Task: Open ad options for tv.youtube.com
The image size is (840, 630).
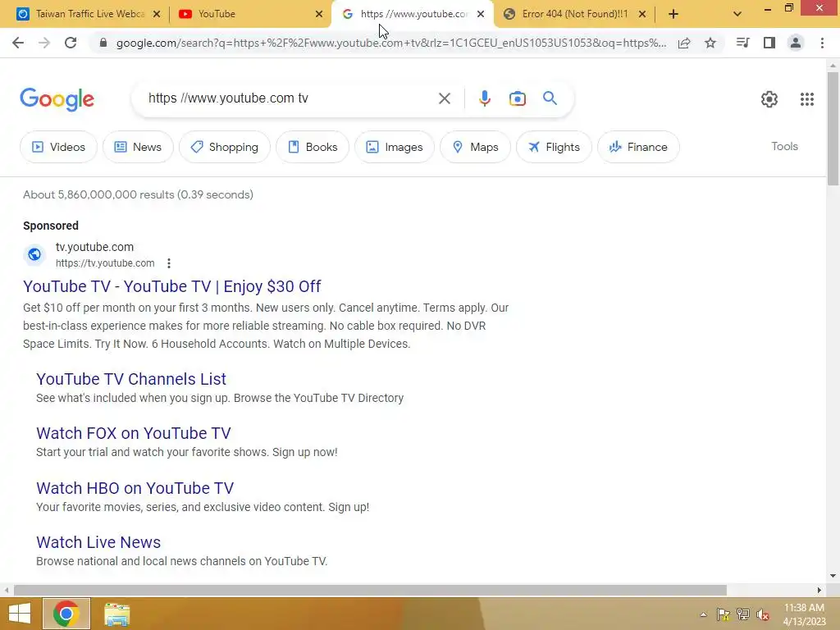Action: (169, 263)
